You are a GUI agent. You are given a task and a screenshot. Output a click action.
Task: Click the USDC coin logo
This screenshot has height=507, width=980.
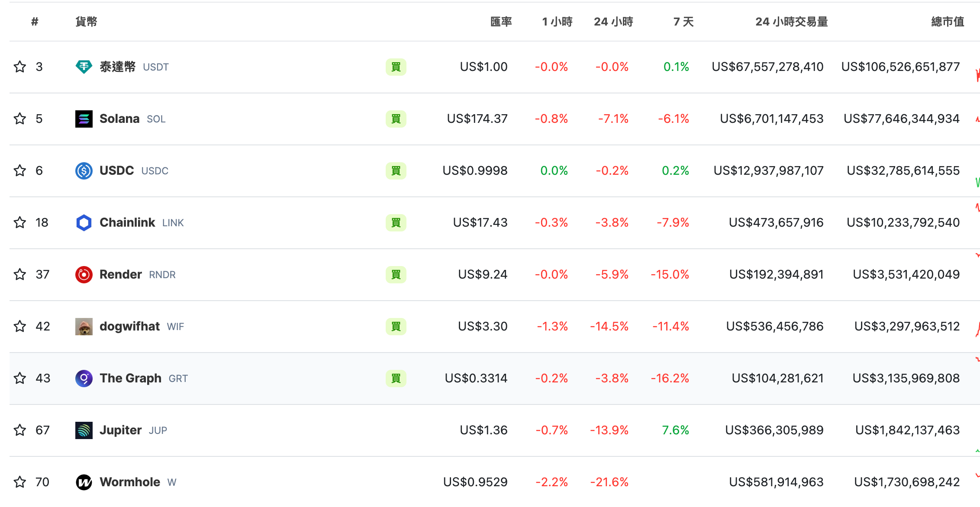[x=84, y=170]
